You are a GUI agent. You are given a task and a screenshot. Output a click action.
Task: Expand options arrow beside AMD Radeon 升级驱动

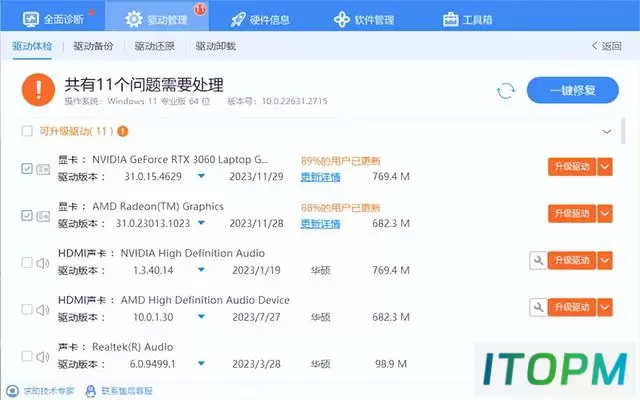coord(605,213)
